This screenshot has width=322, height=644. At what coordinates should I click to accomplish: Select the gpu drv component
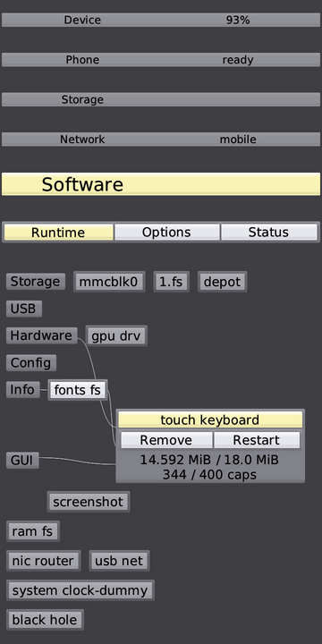coord(116,336)
